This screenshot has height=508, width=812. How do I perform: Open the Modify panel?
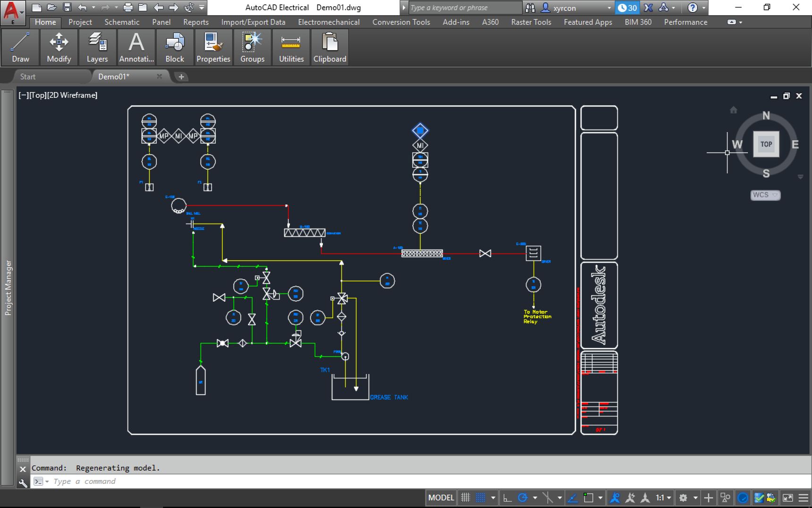(x=59, y=47)
